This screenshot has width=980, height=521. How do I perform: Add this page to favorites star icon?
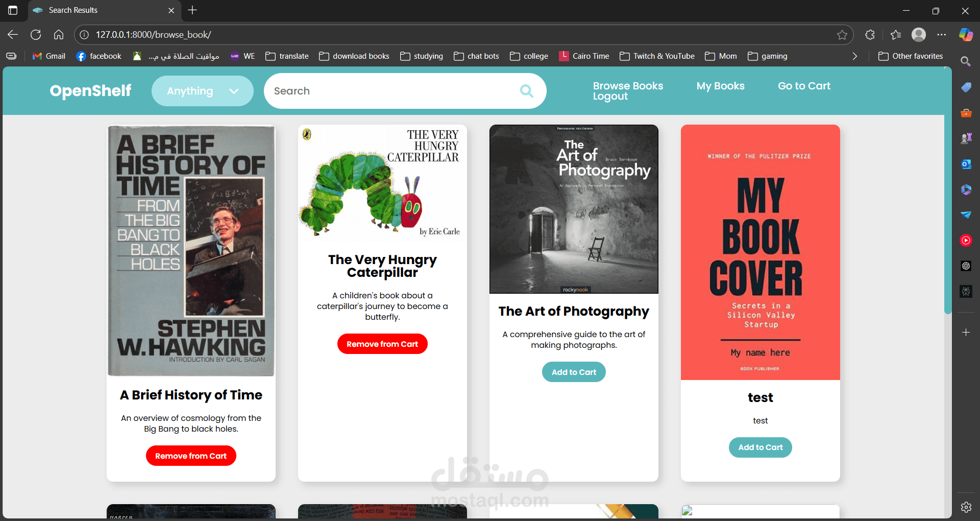click(842, 35)
